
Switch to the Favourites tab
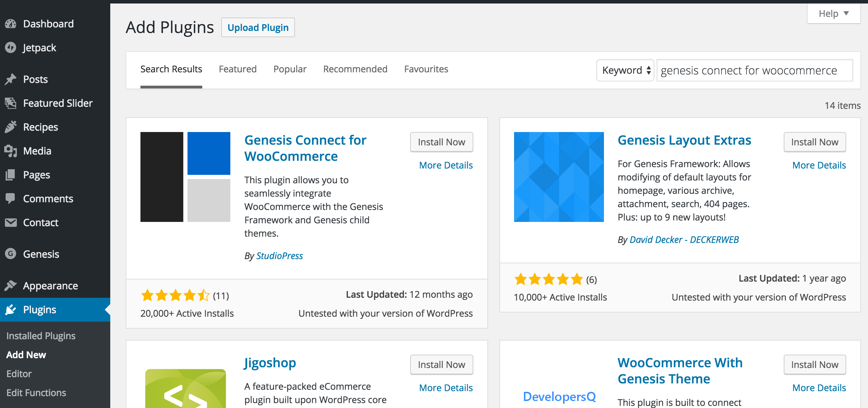tap(426, 69)
